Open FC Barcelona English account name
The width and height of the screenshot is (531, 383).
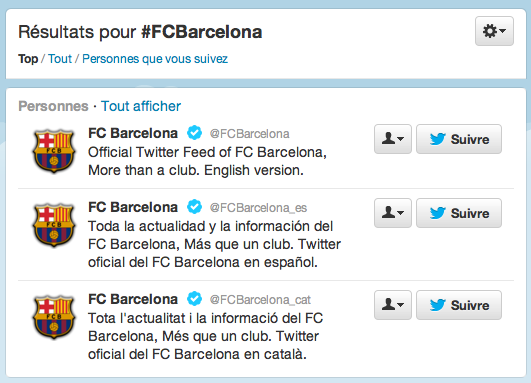(133, 133)
